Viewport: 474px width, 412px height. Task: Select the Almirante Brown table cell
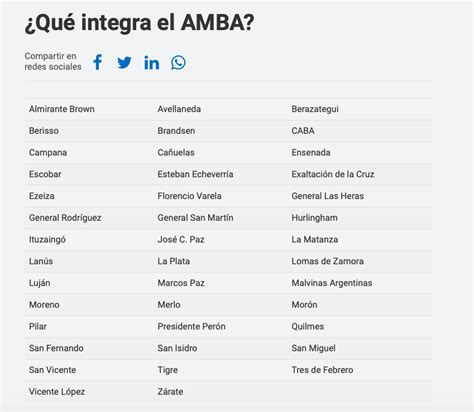pos(62,109)
